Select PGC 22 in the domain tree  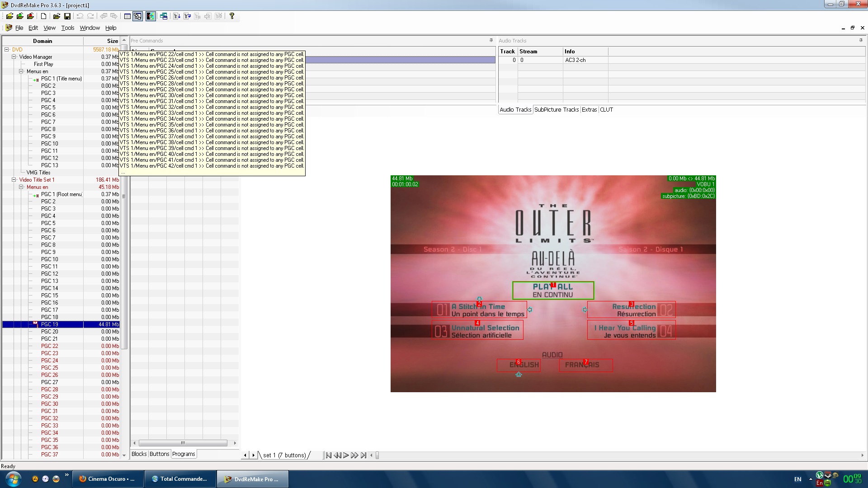(x=49, y=346)
